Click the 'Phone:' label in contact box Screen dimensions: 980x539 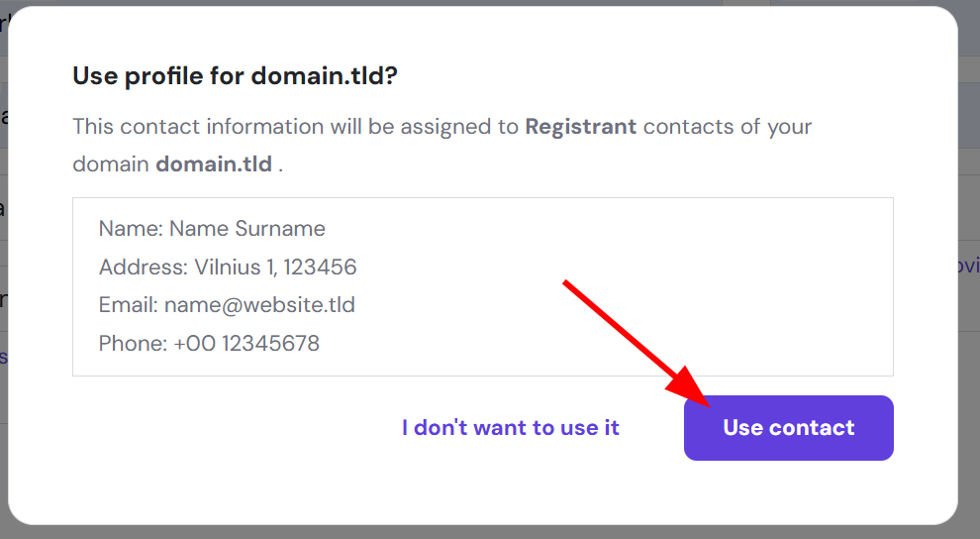click(133, 344)
